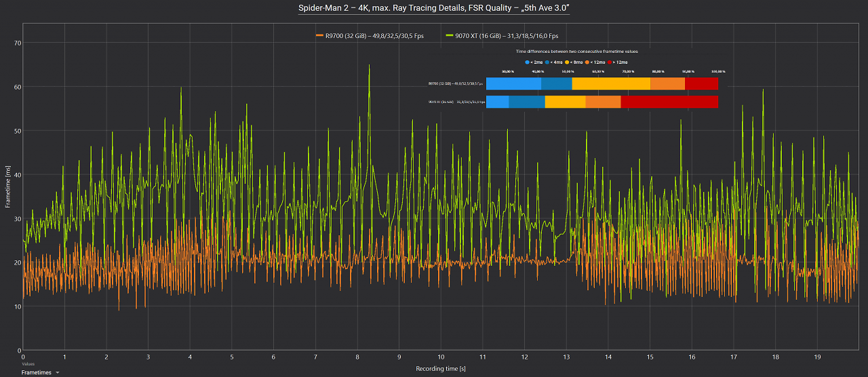Select the dark blue segment of the 9070 XT bar
This screenshot has width=868, height=377.
527,102
